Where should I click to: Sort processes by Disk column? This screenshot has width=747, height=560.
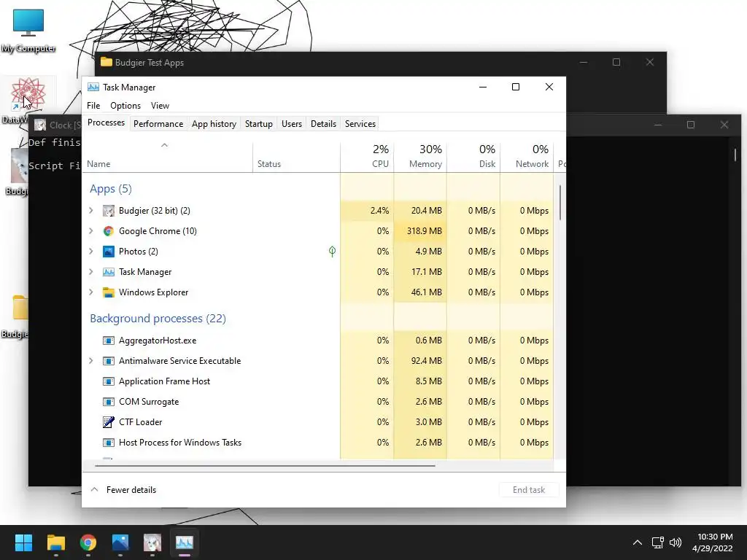[x=473, y=157]
